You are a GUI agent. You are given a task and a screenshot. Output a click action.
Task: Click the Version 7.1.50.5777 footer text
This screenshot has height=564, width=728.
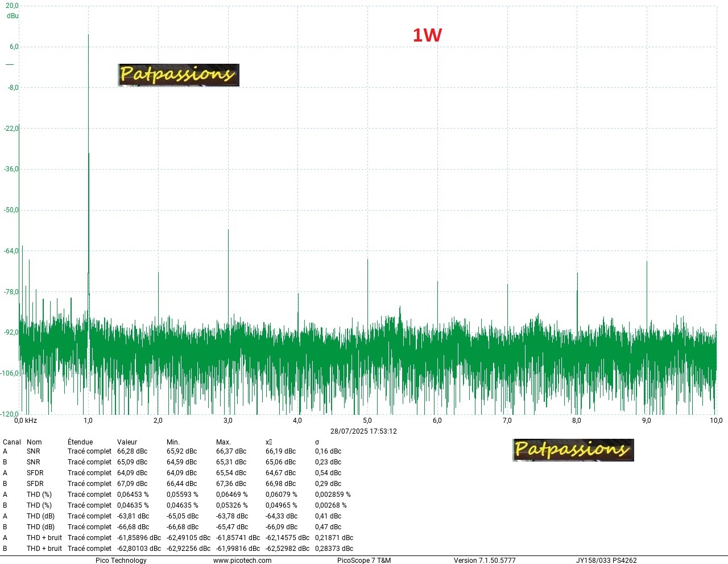(x=485, y=561)
